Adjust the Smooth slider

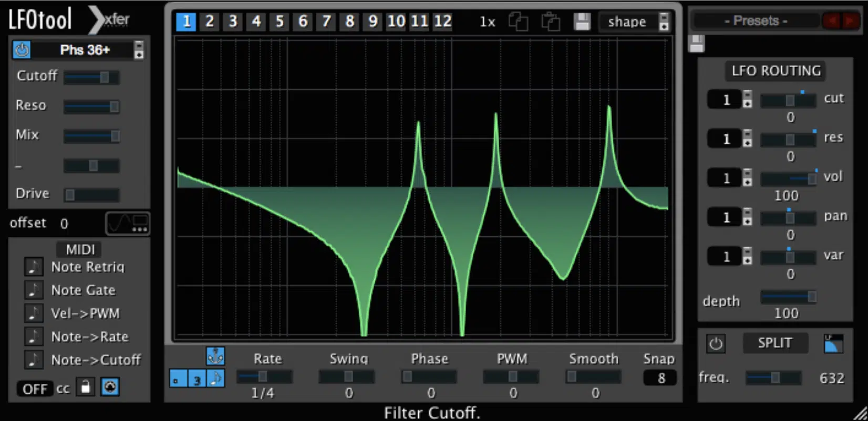593,377
